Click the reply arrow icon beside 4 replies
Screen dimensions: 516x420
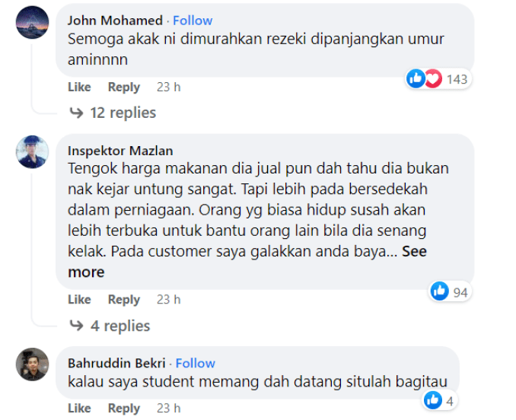point(76,326)
